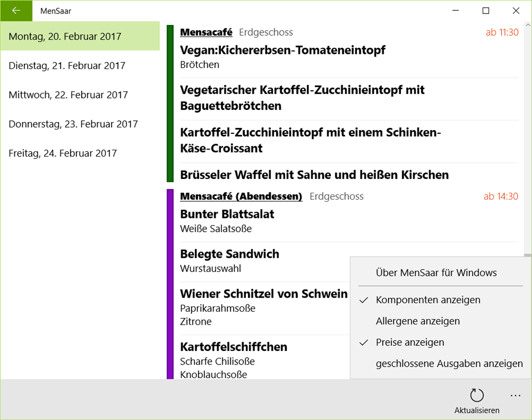Select Mittwoch, 22. Februar 2017
Image resolution: width=532 pixels, height=420 pixels.
(68, 95)
